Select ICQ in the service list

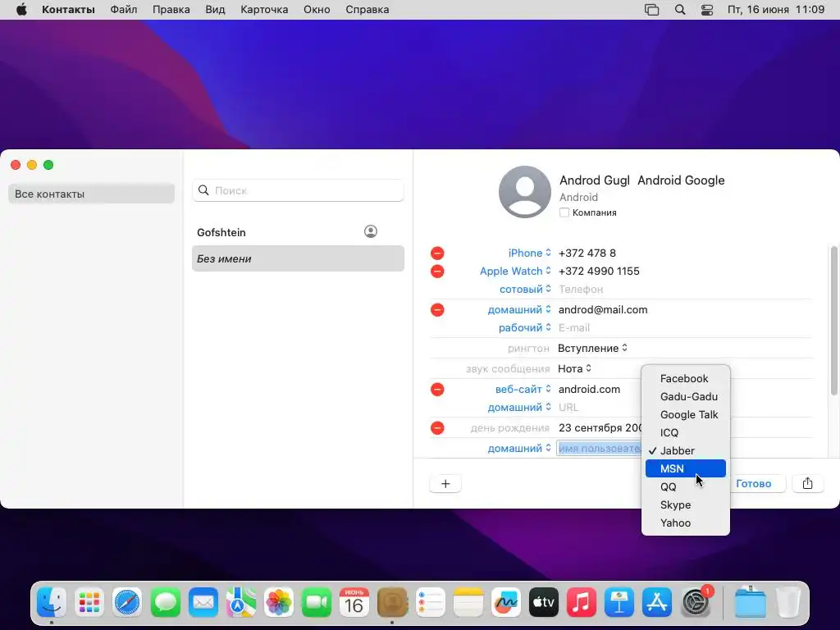pos(686,433)
